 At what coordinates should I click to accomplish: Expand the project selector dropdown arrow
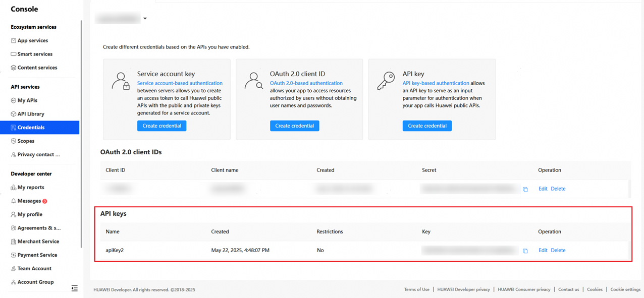click(145, 19)
